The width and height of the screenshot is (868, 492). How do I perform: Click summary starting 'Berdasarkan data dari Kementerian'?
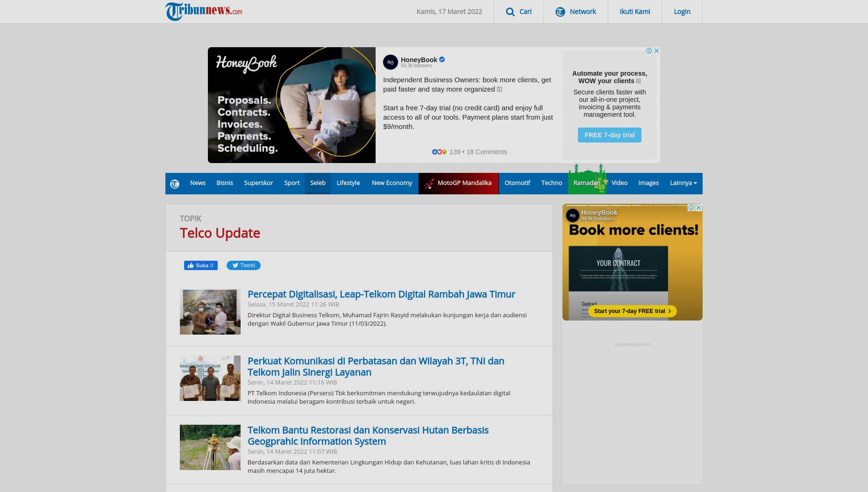click(389, 466)
